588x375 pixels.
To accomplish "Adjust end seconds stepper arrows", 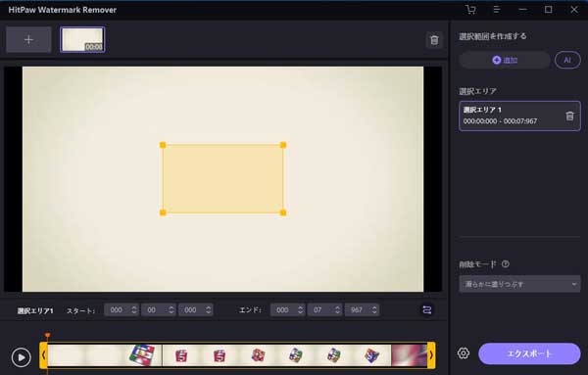I will (x=337, y=309).
